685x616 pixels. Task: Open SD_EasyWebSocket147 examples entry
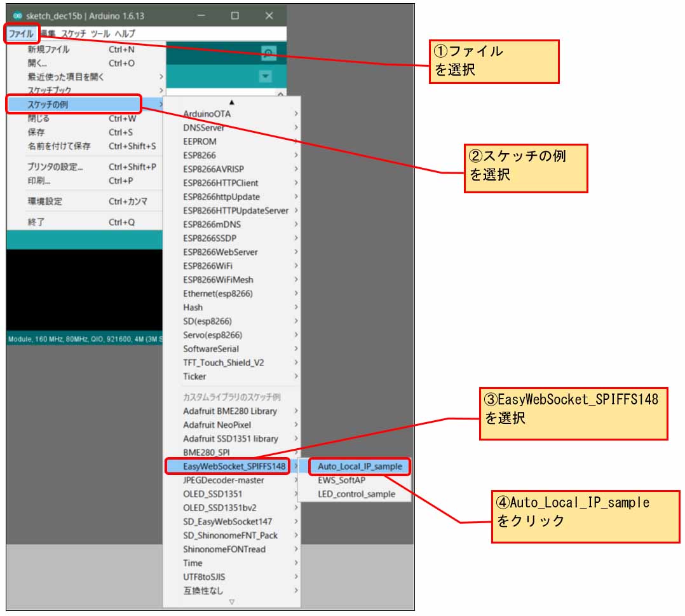click(233, 521)
